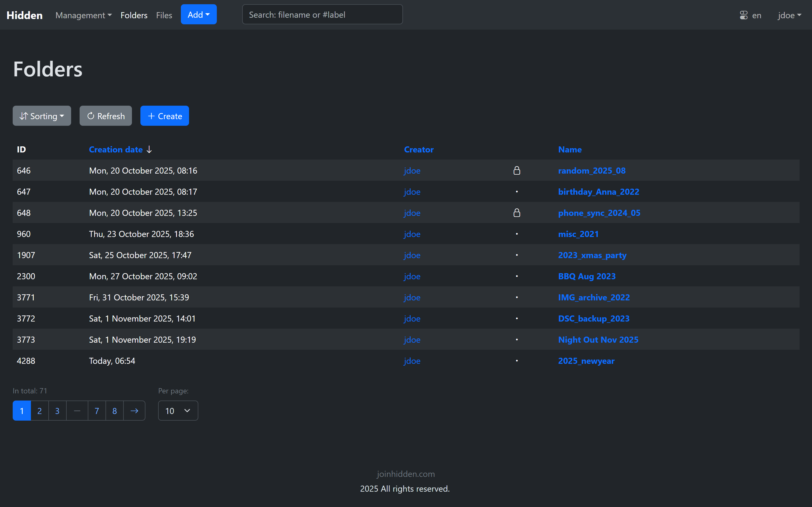Open the Sorting dropdown
This screenshot has width=812, height=507.
point(42,116)
